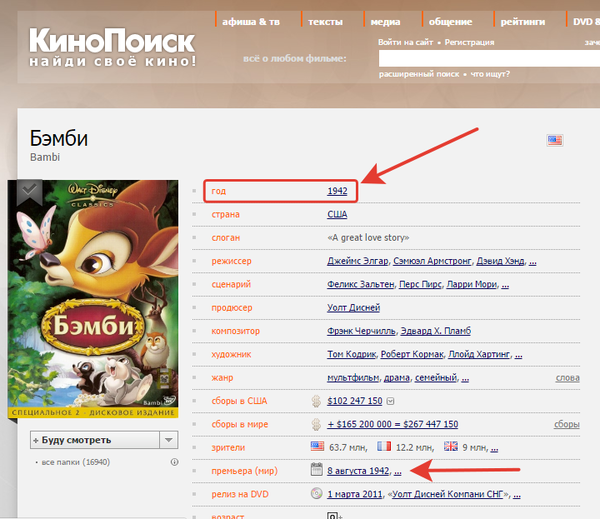Show more genres via the жанр ellipsis
This screenshot has width=600, height=519.
click(465, 378)
